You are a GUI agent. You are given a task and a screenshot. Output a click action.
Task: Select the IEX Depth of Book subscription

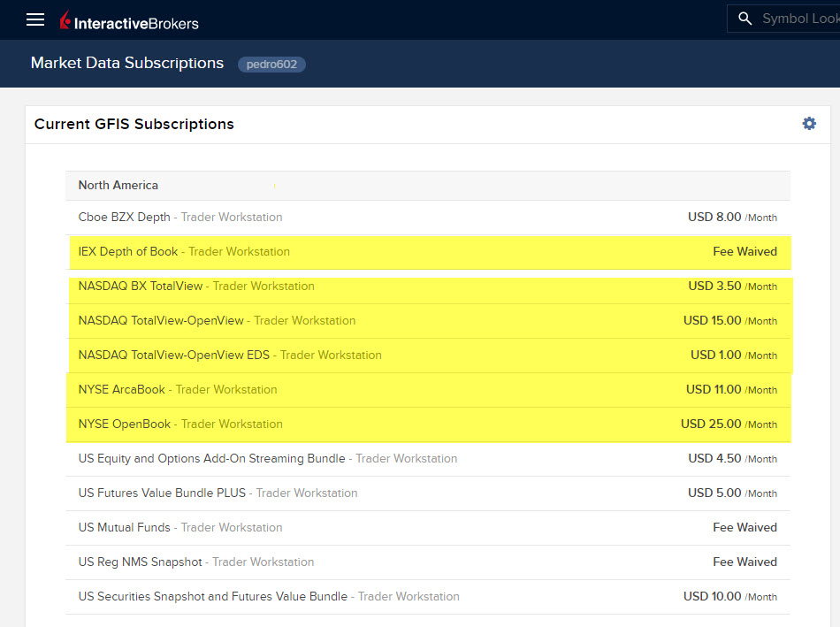point(427,252)
